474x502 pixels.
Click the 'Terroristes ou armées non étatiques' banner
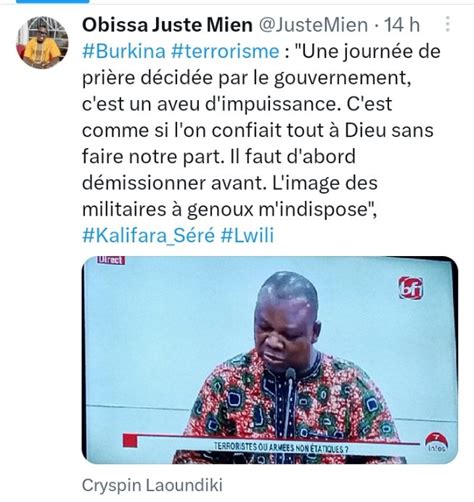tap(281, 448)
